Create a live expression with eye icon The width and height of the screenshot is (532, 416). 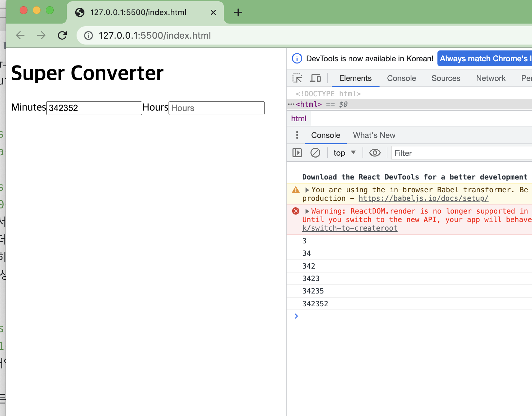(375, 153)
